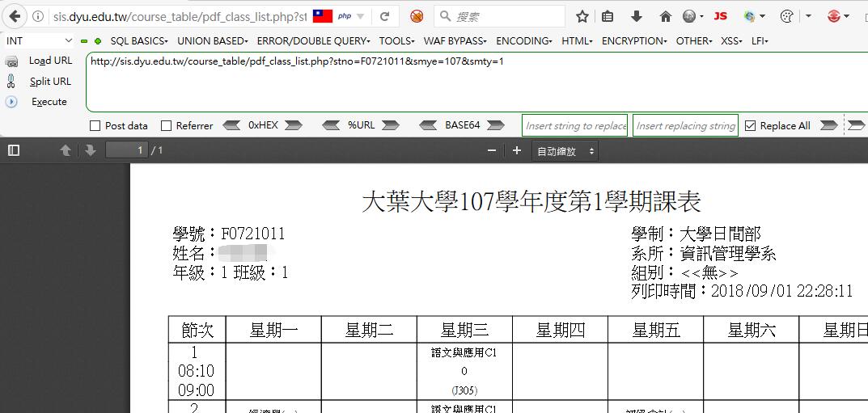Viewport: 868px width, 413px height.
Task: Expand the colored globe extension dropdown arrow
Action: [x=762, y=17]
